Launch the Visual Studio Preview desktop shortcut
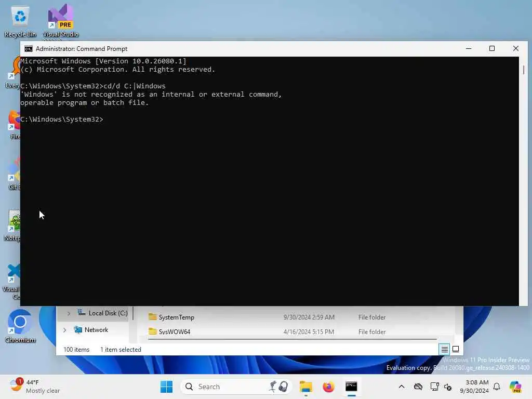532x399 pixels. click(x=60, y=21)
